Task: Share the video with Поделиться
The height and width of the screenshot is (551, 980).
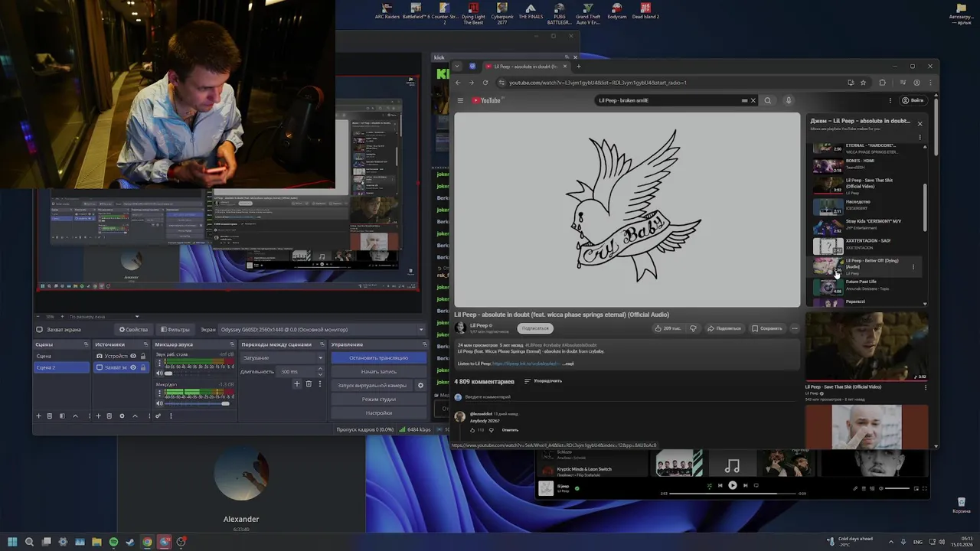Action: click(724, 328)
